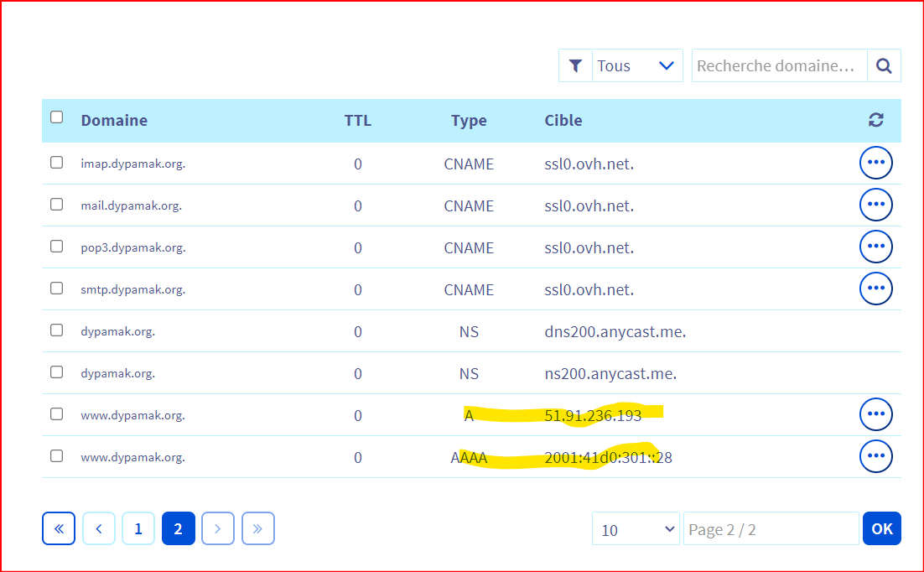
Task: Switch to page 1 of results
Action: coord(138,529)
